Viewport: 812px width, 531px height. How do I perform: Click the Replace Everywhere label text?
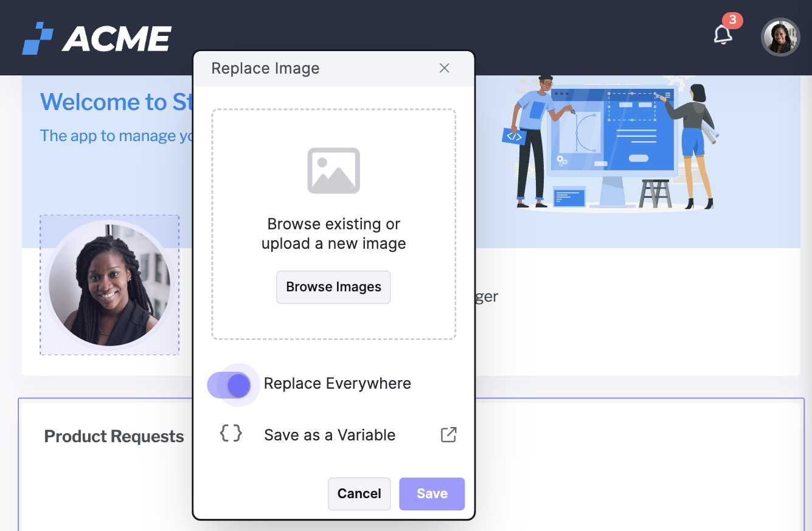(x=338, y=383)
